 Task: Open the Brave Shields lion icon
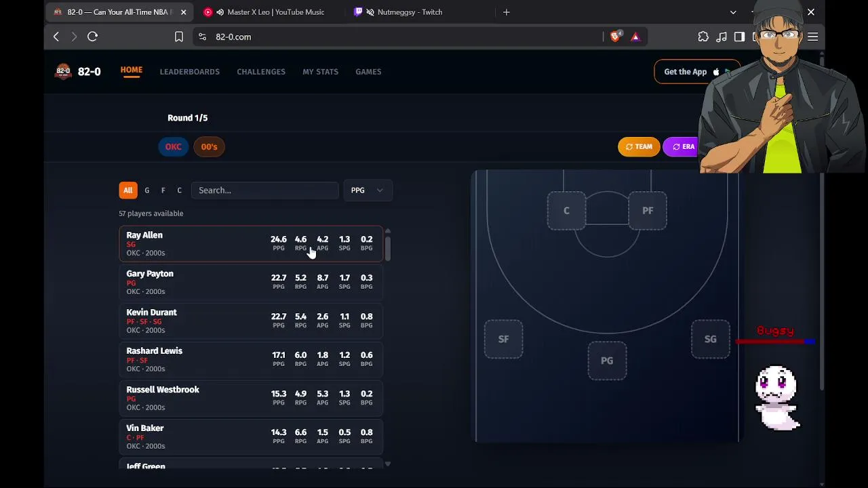pyautogui.click(x=615, y=37)
